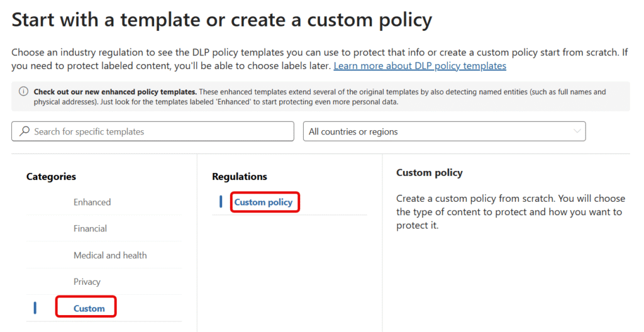Choose the Medical and health category

pos(110,255)
